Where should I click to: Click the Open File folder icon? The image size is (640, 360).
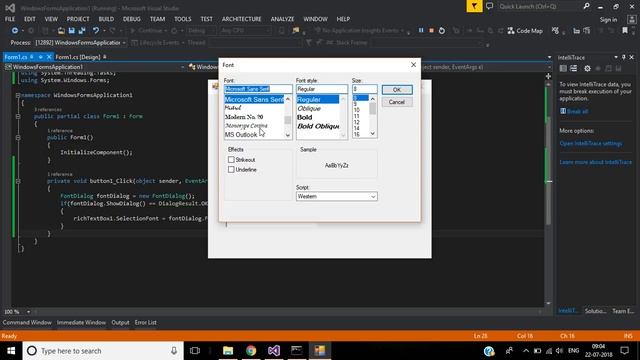(x=61, y=31)
